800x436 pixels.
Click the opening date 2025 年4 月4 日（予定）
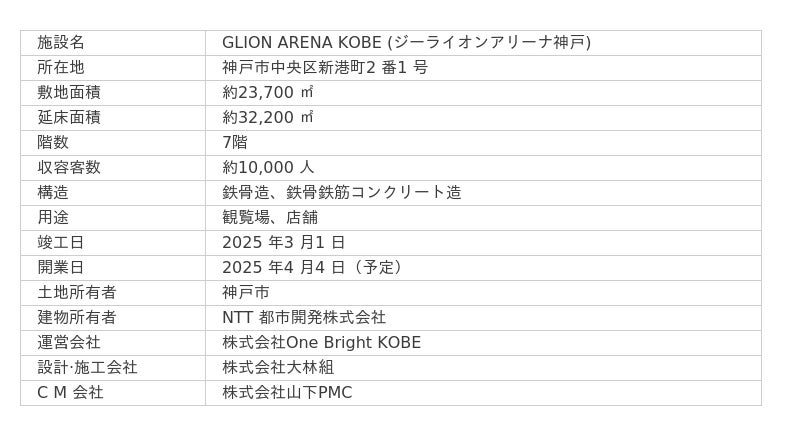tap(315, 267)
